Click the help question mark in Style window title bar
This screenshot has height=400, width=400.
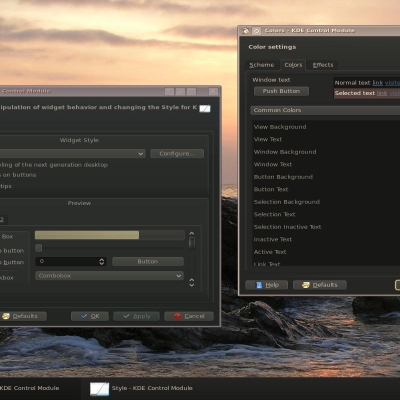169,91
